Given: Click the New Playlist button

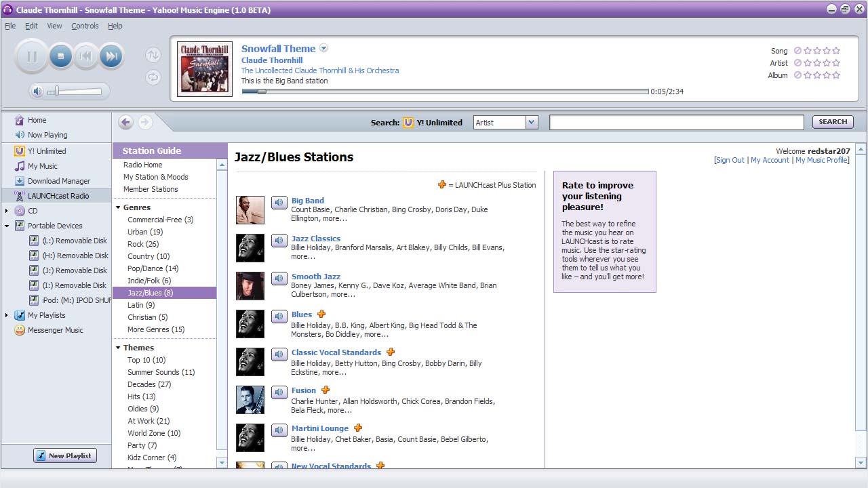Looking at the screenshot, I should click(65, 455).
